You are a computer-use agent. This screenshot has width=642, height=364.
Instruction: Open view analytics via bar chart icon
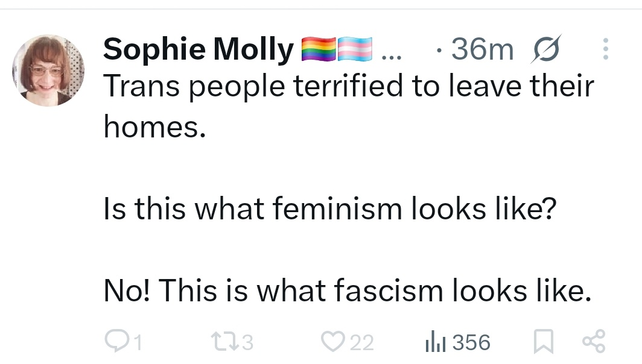pos(435,341)
